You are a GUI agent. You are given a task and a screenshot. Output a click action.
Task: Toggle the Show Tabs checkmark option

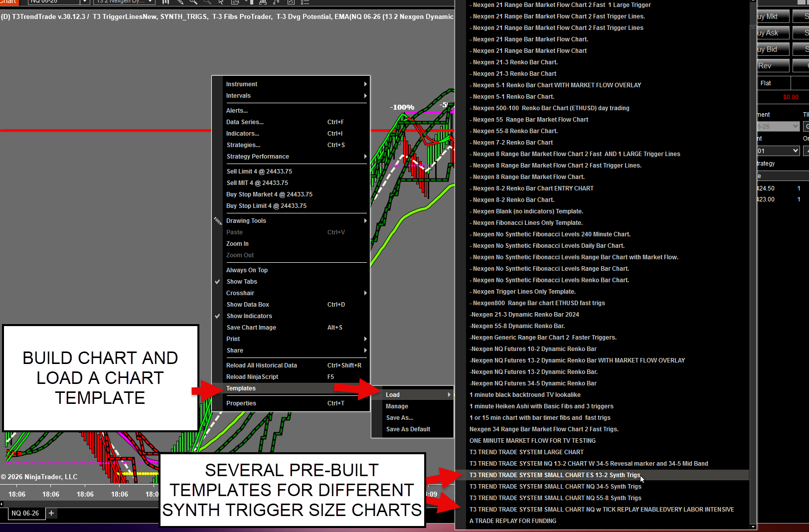coord(242,282)
